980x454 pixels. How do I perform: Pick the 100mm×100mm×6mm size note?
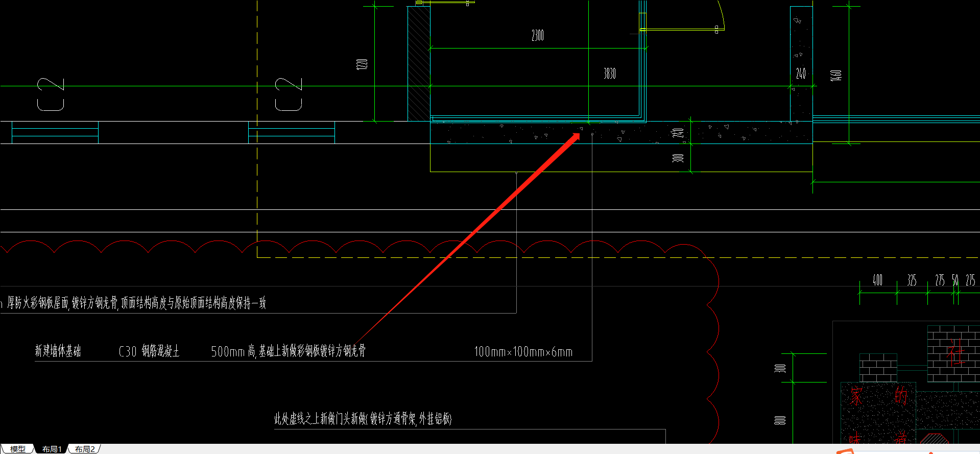(x=523, y=351)
